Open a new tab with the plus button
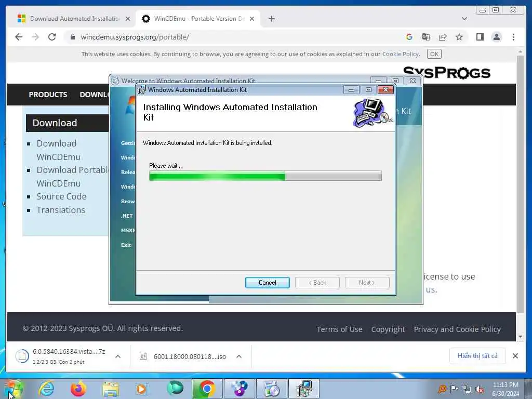The image size is (532, 399). point(271,19)
